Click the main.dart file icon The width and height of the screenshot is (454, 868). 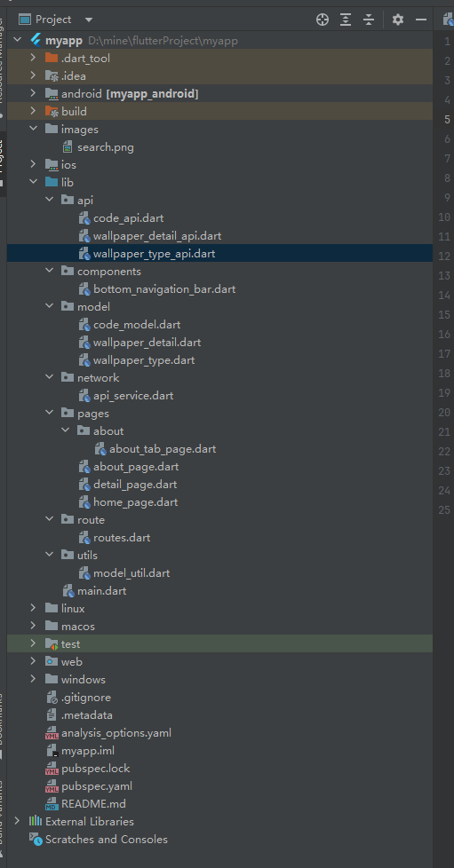68,591
